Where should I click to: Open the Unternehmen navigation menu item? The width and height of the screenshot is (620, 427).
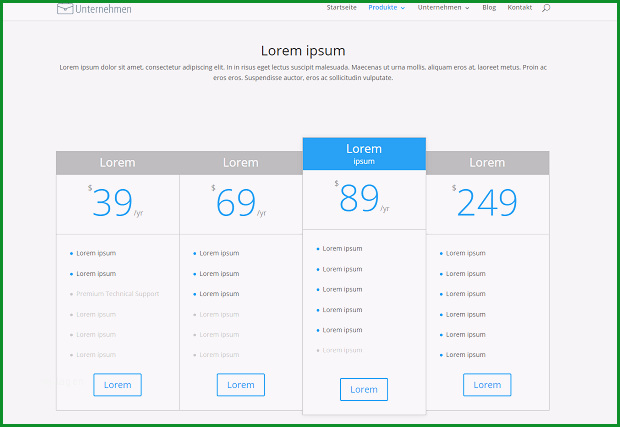(x=439, y=8)
